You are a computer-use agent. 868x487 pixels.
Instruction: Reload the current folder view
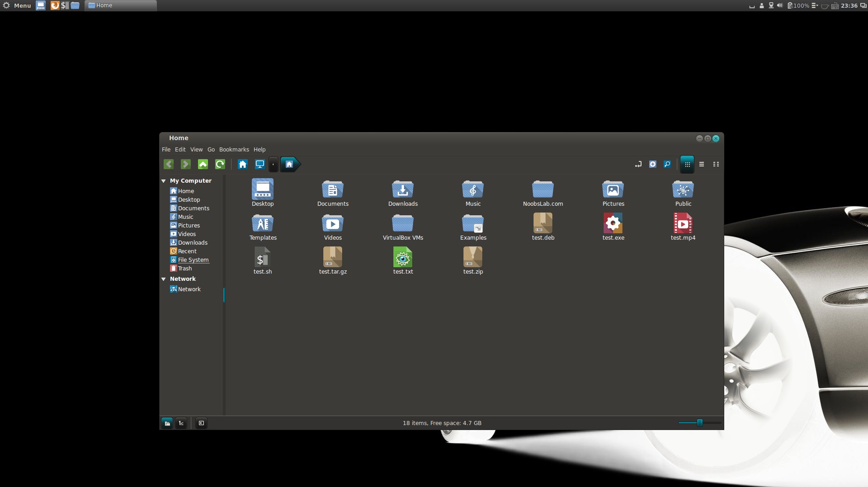(220, 164)
